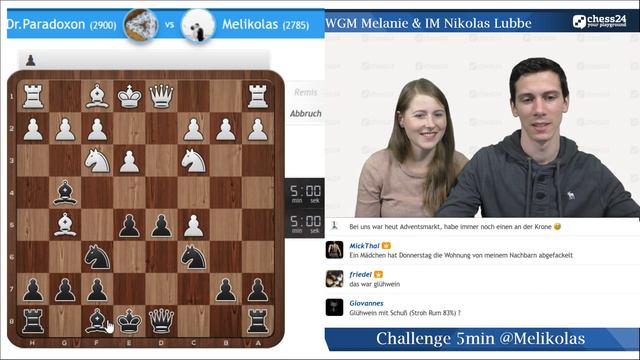Open Dr.Paradoxon's player name
Screen dimensions: 640x360
tap(46, 24)
